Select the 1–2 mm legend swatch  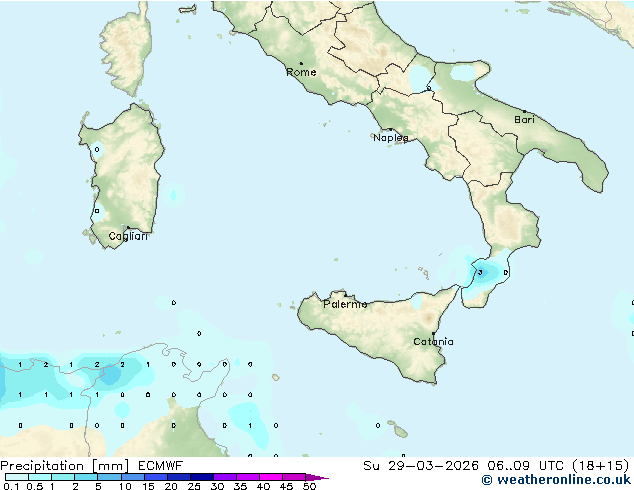[63, 477]
